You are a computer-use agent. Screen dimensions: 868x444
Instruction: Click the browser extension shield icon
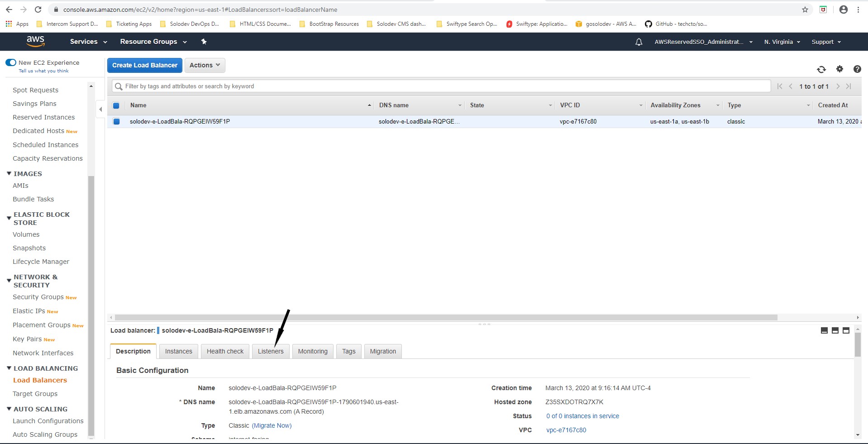click(x=823, y=10)
